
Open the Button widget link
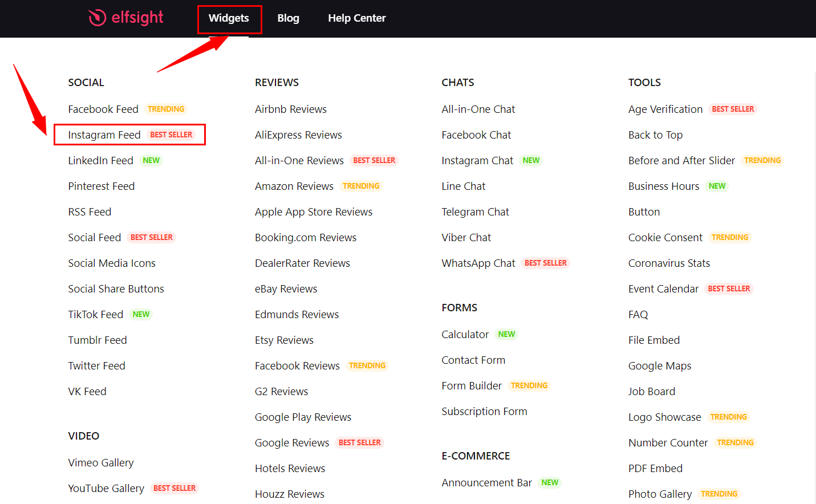(x=644, y=212)
